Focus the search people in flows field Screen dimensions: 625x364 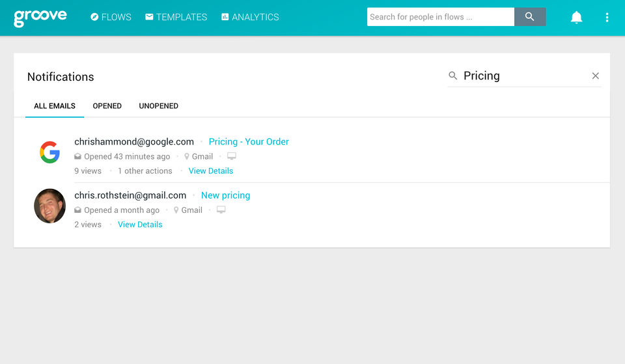pos(440,17)
